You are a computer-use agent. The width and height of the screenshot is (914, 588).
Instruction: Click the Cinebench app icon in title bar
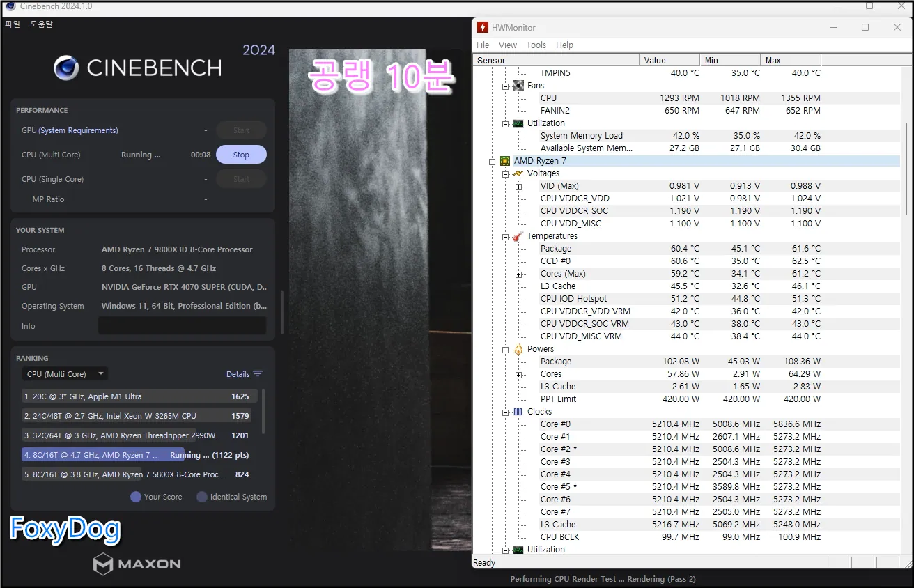coord(10,6)
